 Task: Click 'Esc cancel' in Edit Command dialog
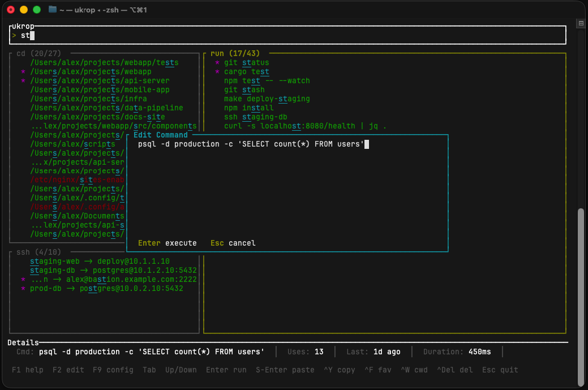pyautogui.click(x=233, y=243)
